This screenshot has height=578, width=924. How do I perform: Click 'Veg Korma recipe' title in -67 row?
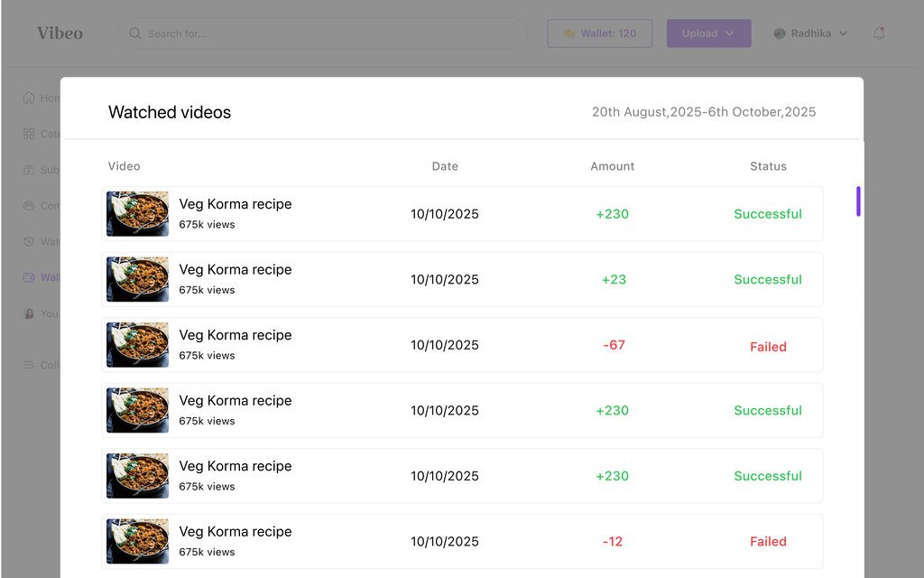coord(236,335)
